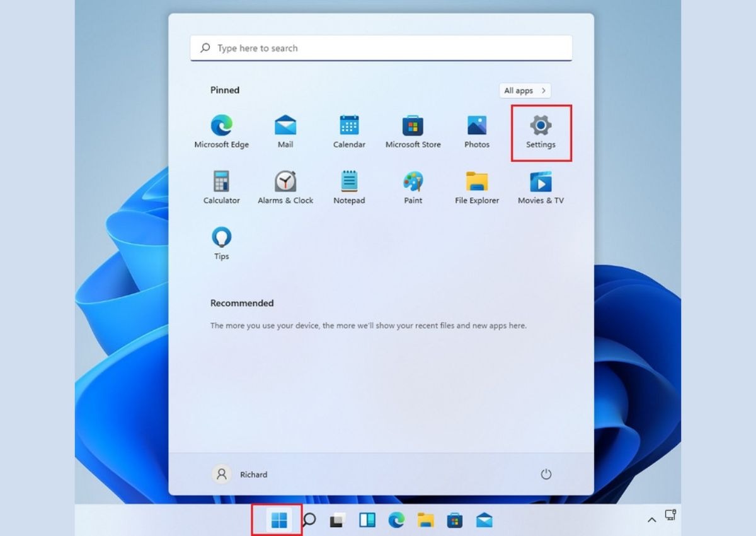This screenshot has height=536, width=756.
Task: Open Task View on the taskbar
Action: (x=338, y=520)
